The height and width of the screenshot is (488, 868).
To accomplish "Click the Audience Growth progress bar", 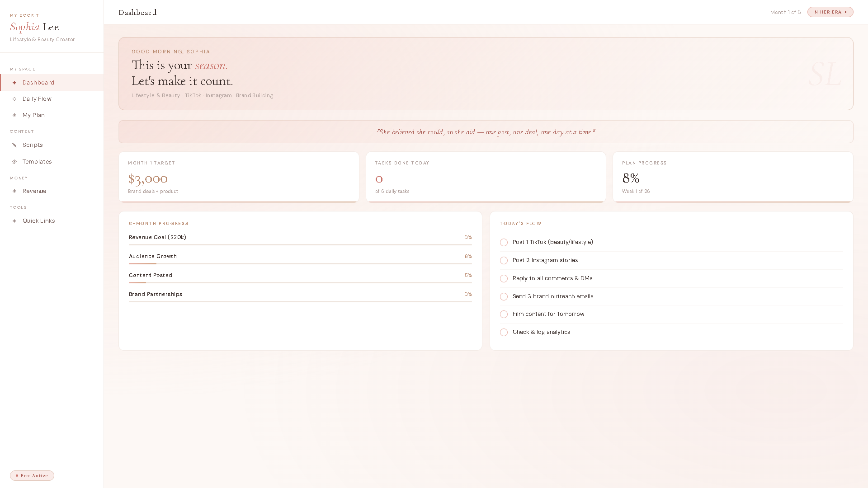I will pos(300,263).
